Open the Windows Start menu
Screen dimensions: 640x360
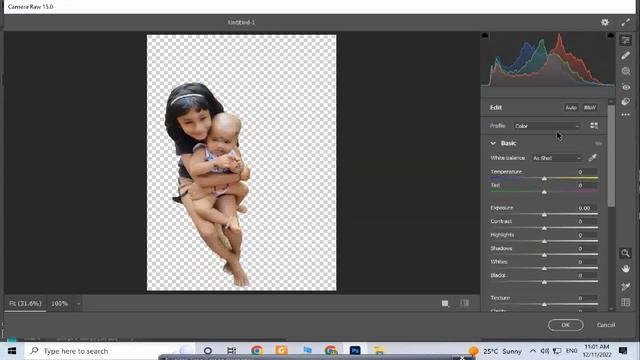click(12, 351)
